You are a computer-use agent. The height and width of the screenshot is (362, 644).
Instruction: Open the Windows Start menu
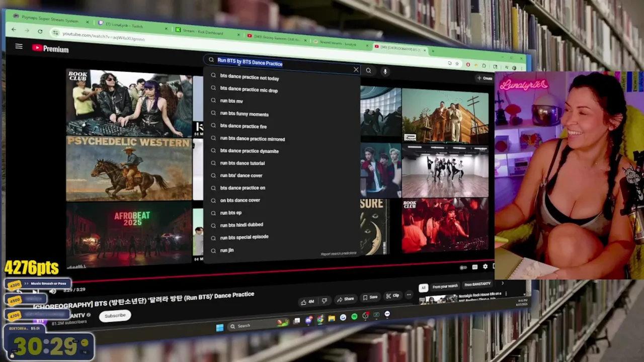click(x=220, y=327)
